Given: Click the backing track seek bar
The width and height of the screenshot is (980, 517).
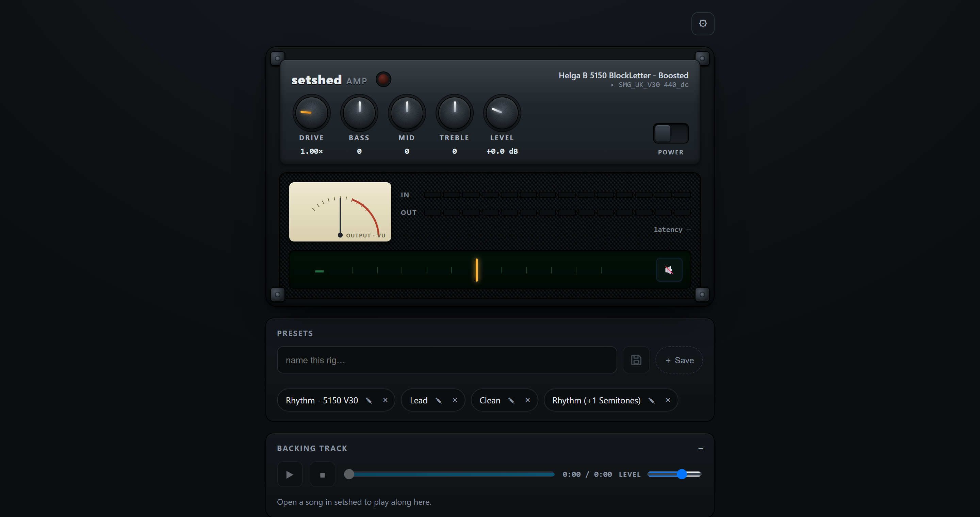Looking at the screenshot, I should pyautogui.click(x=449, y=474).
